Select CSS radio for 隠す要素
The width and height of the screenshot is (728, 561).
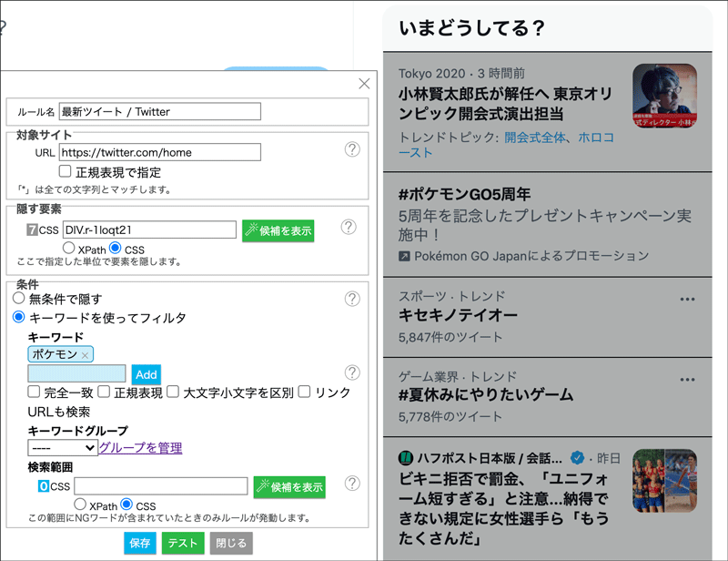[x=116, y=248]
